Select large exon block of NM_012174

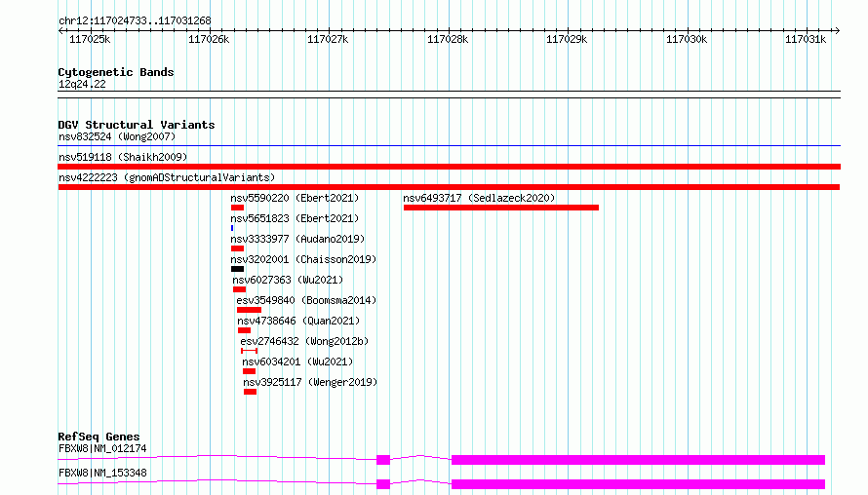pyautogui.click(x=638, y=460)
